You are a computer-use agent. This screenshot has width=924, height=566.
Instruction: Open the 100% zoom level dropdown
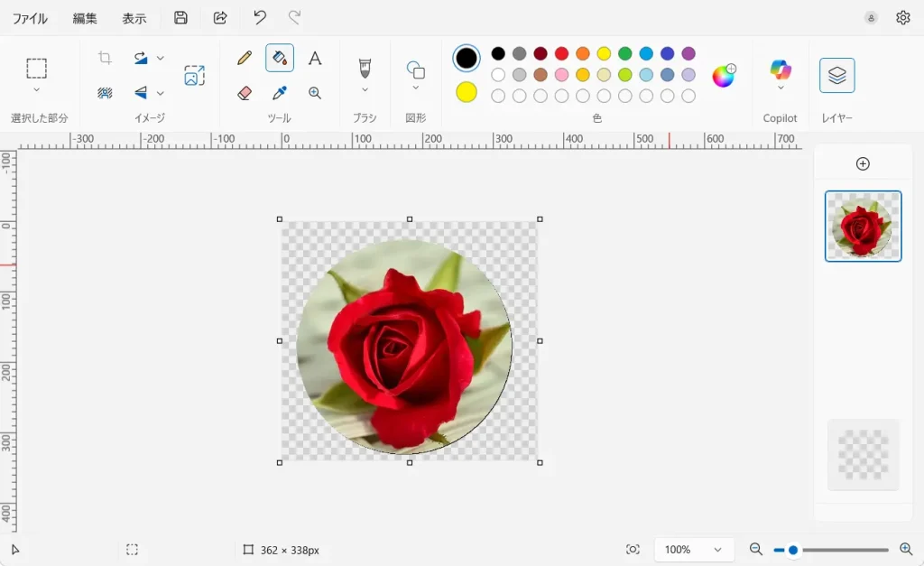click(x=694, y=550)
